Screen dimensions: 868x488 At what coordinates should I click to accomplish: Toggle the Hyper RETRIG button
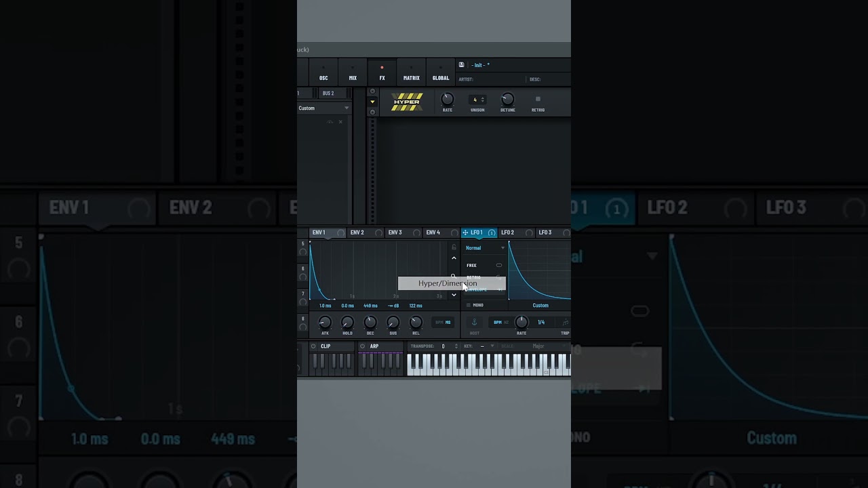tap(538, 99)
